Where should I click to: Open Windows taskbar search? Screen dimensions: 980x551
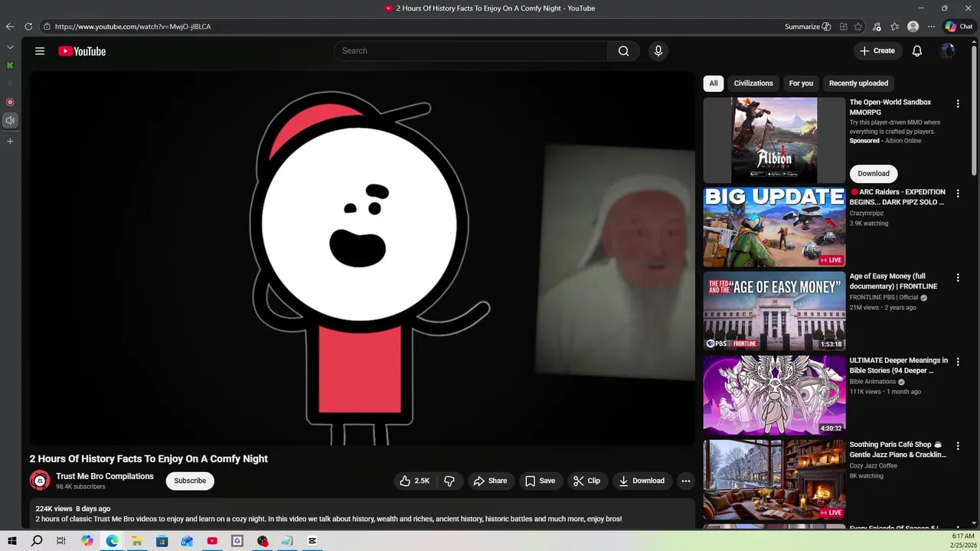click(x=37, y=541)
